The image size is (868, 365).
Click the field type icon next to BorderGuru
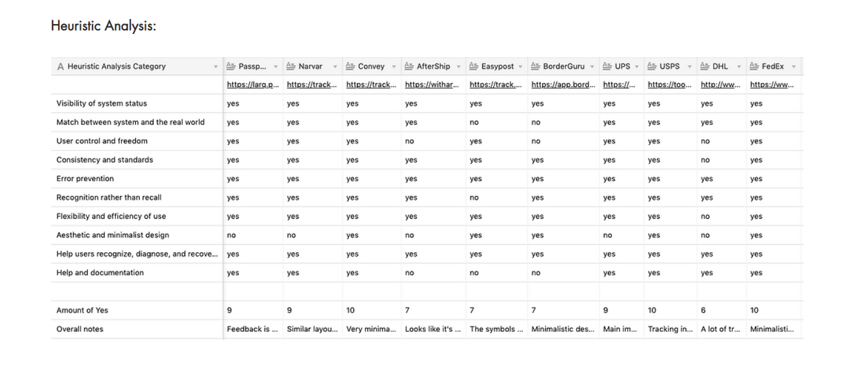pyautogui.click(x=535, y=67)
